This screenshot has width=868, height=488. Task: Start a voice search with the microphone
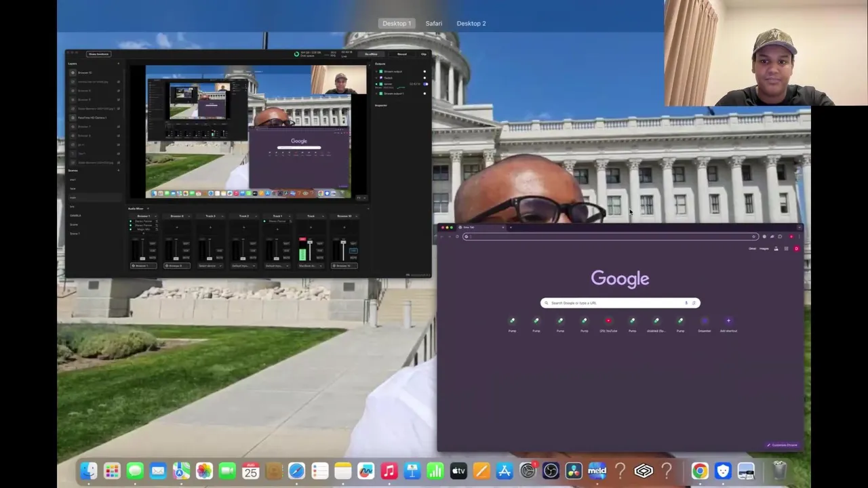tap(686, 303)
